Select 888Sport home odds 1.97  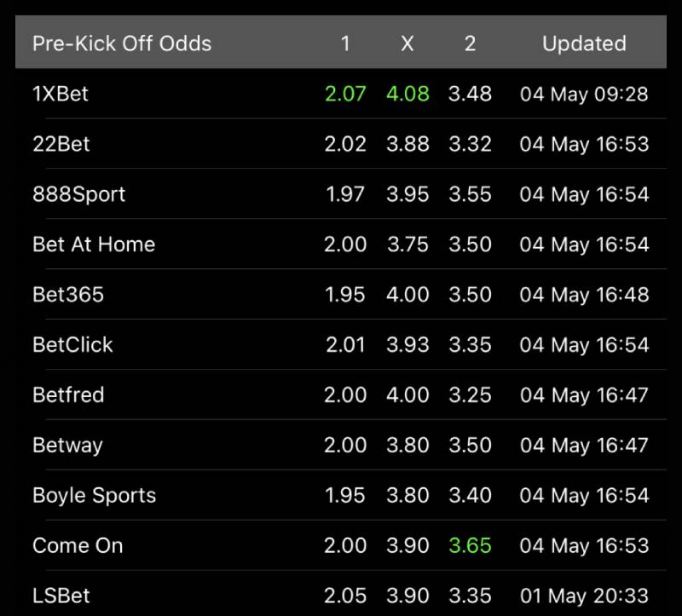[345, 194]
